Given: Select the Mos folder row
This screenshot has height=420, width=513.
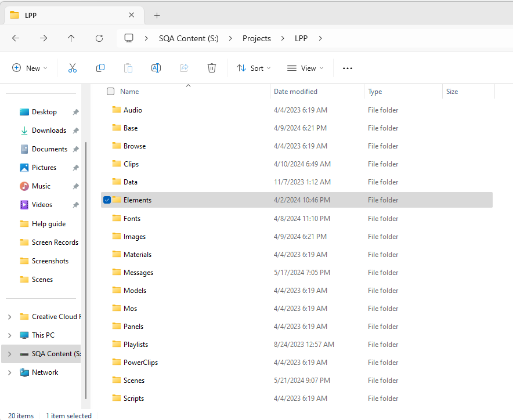Looking at the screenshot, I should tap(297, 309).
